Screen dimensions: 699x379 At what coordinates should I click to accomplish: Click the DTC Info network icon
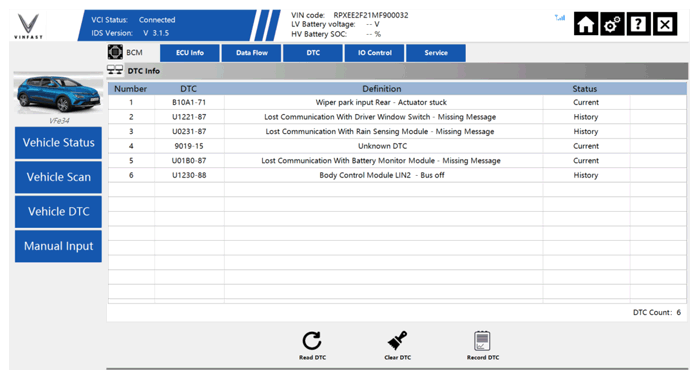[115, 70]
